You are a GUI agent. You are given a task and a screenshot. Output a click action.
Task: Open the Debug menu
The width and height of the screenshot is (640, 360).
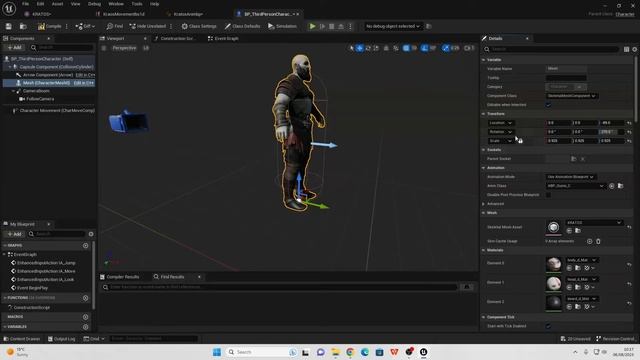coord(94,4)
